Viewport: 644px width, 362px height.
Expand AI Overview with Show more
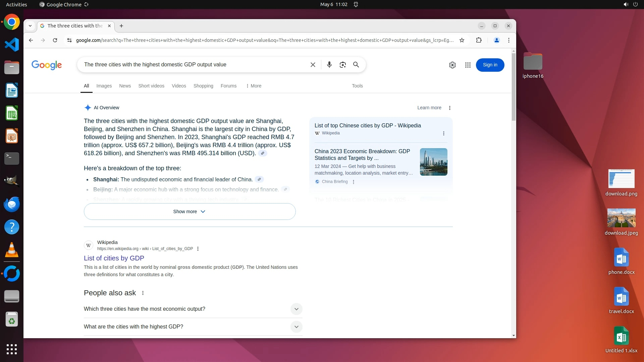190,212
